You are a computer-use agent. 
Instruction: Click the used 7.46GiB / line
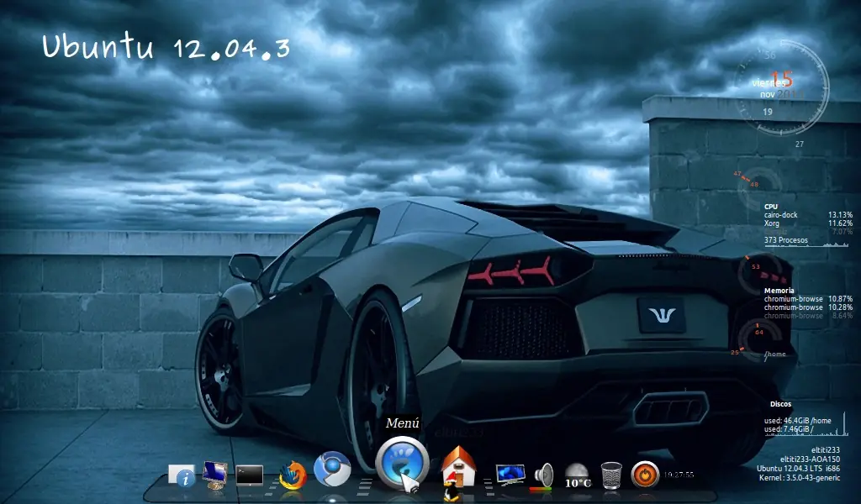789,429
